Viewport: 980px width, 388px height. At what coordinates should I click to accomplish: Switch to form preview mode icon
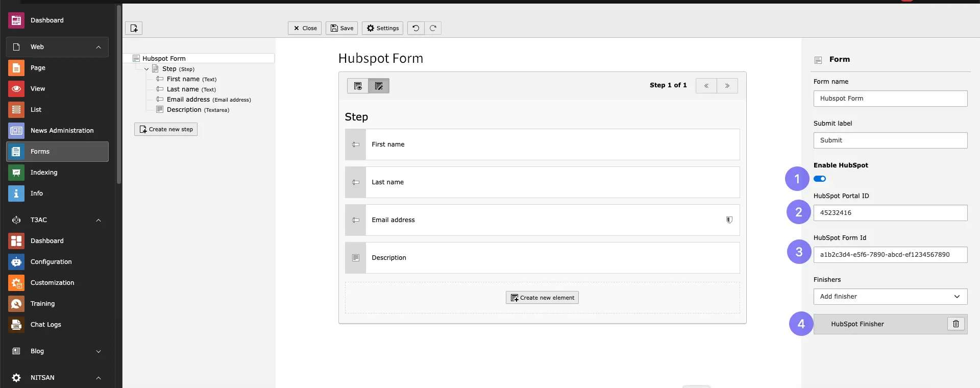point(358,86)
